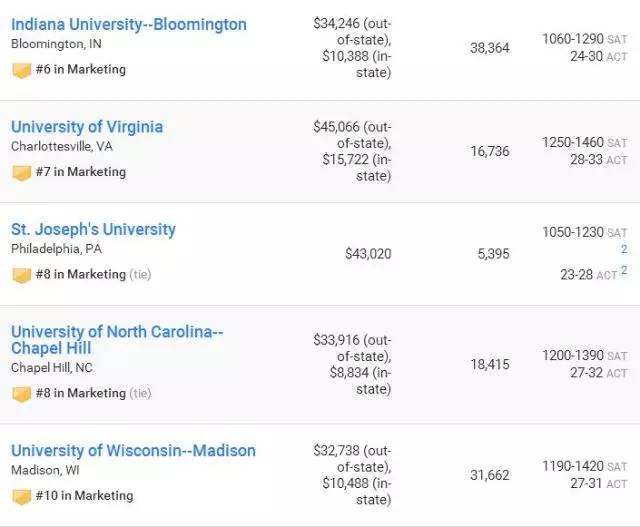Click University of Virginia SAT range 1250-1460
This screenshot has height=527, width=640.
pos(574,143)
